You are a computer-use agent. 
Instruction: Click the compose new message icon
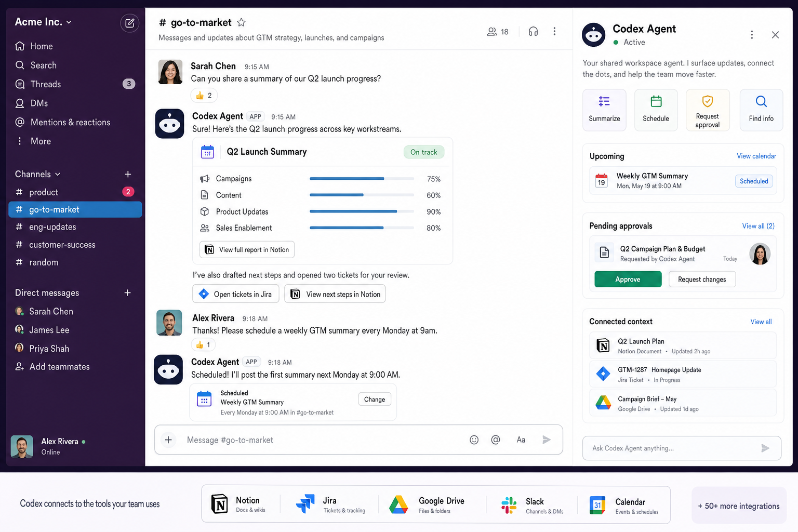click(x=130, y=23)
